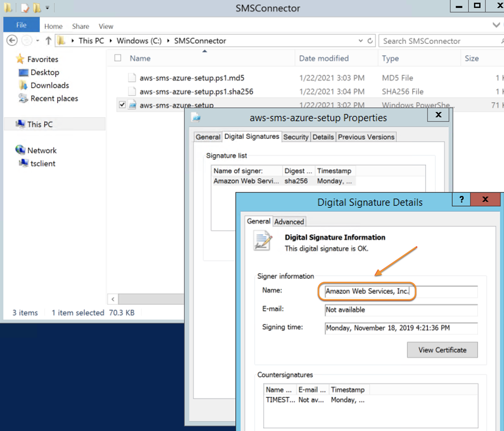Click the aws-sms-azure-setup PowerShell file icon
This screenshot has width=504, height=431.
click(x=132, y=105)
